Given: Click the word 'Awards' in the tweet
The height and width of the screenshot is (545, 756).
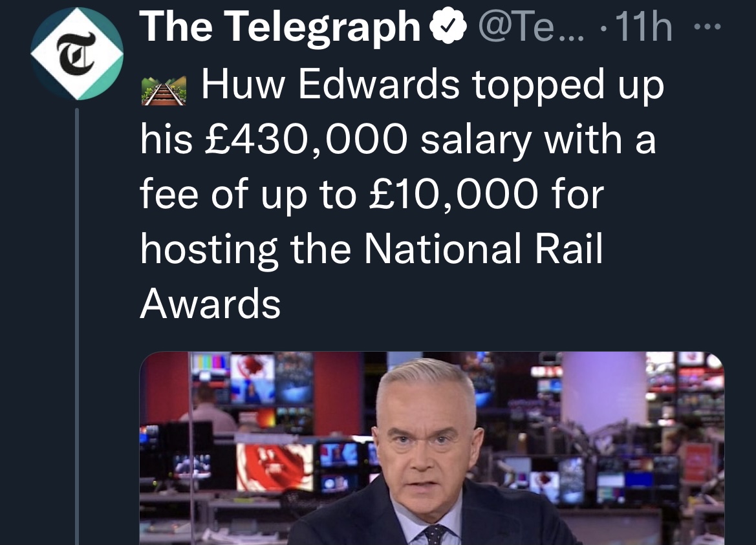Looking at the screenshot, I should click(210, 304).
